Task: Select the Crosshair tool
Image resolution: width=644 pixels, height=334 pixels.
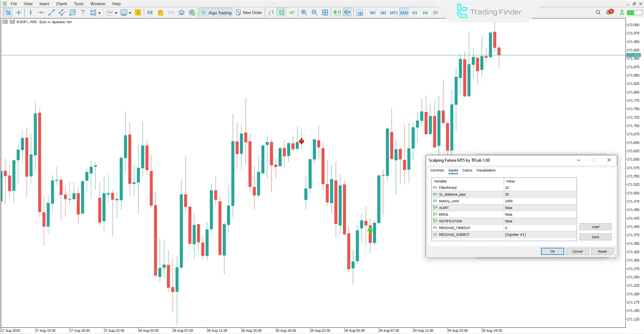Action: point(18,12)
